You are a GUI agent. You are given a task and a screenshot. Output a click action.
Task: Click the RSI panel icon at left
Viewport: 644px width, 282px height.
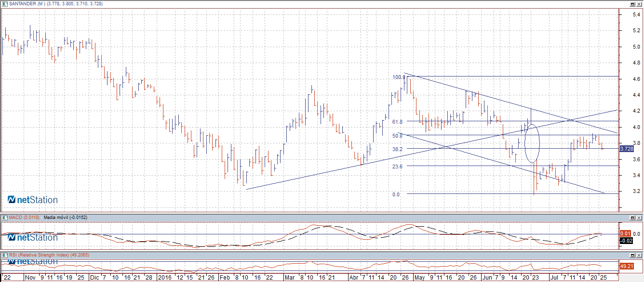pos(4,255)
